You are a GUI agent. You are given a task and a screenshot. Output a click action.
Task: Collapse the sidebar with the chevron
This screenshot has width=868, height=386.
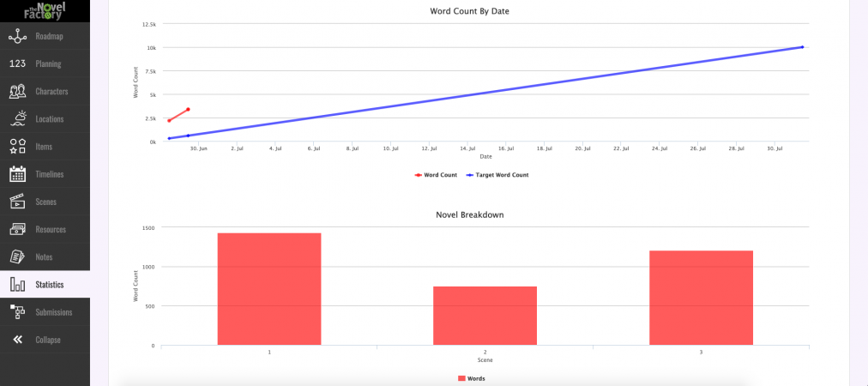tap(17, 340)
